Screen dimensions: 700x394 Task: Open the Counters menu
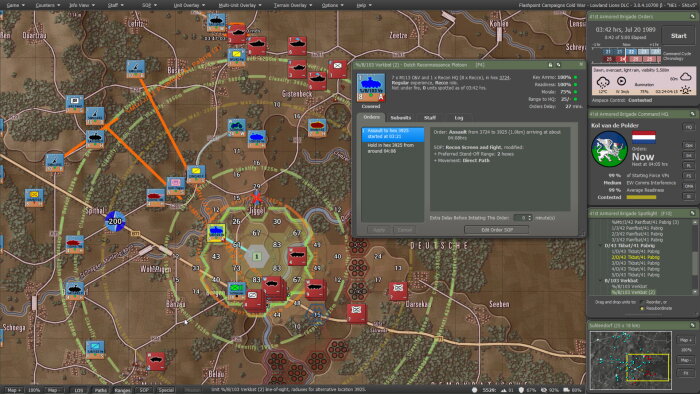point(48,5)
